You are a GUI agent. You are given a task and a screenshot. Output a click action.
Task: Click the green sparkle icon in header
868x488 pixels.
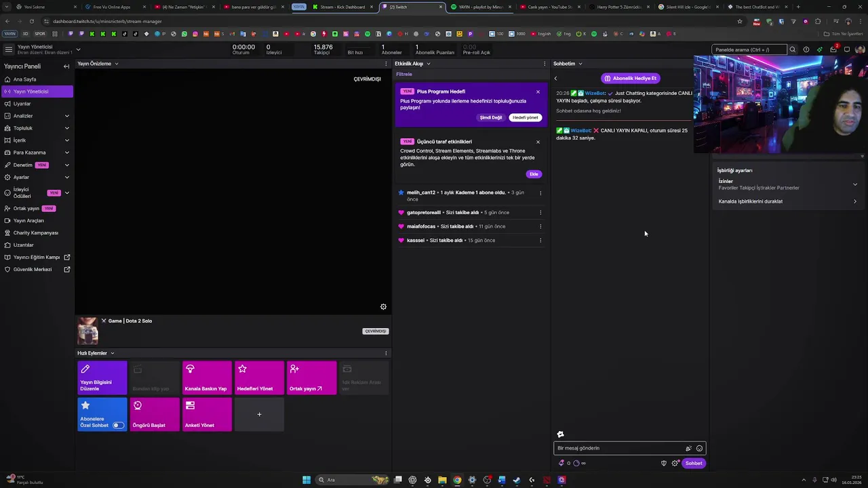(819, 49)
